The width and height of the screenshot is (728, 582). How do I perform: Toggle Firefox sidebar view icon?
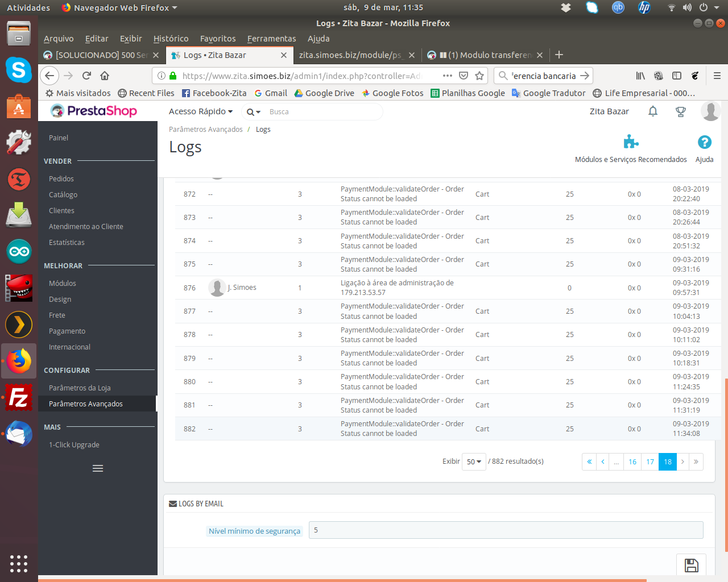click(677, 76)
